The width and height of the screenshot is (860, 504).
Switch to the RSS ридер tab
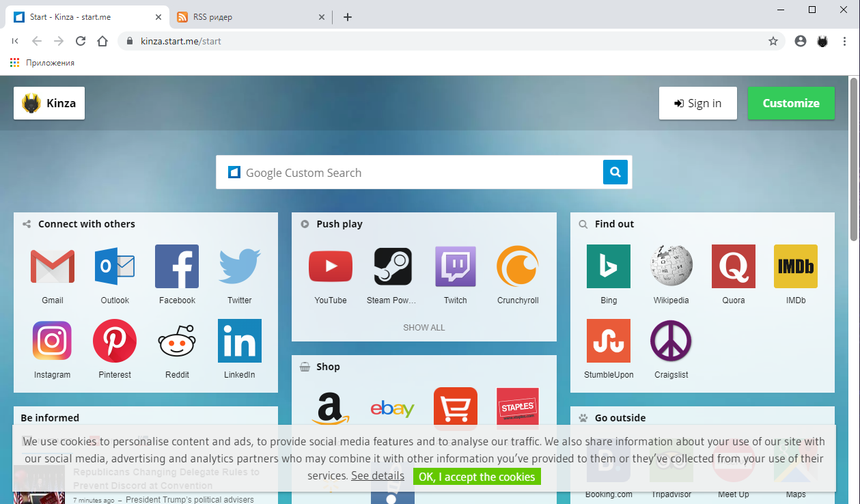(249, 17)
